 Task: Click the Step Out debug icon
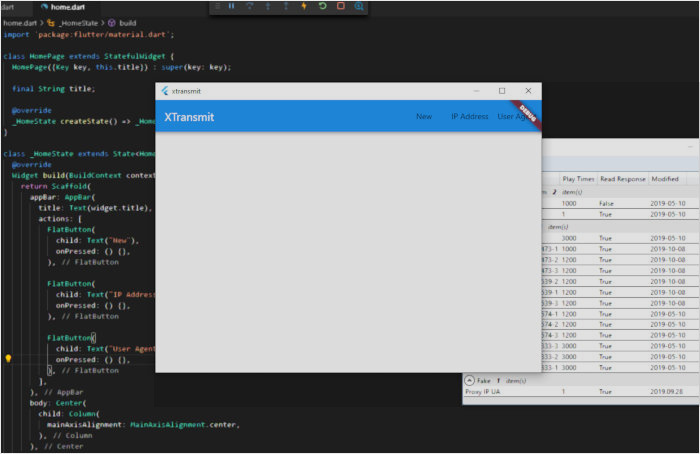tap(286, 6)
